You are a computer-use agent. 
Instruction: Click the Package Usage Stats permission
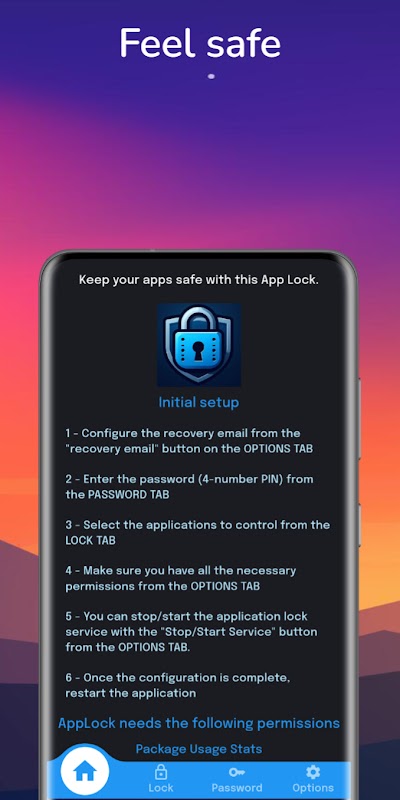[199, 749]
